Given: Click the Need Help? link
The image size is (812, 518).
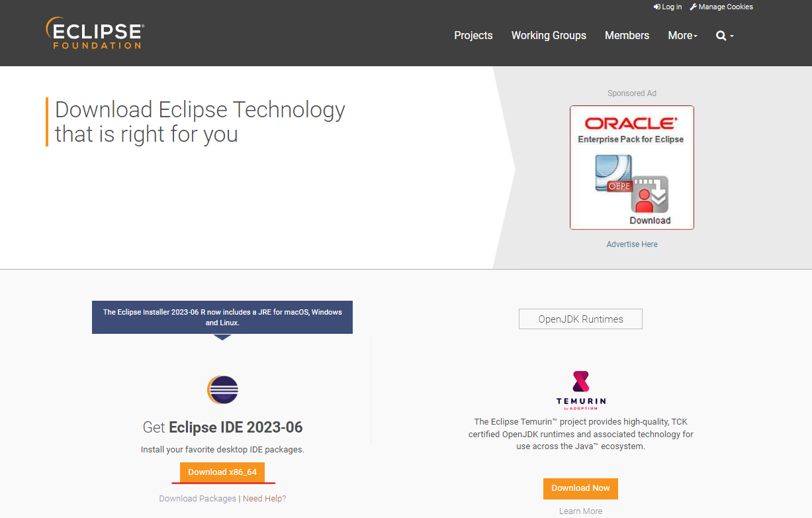Looking at the screenshot, I should tap(264, 499).
